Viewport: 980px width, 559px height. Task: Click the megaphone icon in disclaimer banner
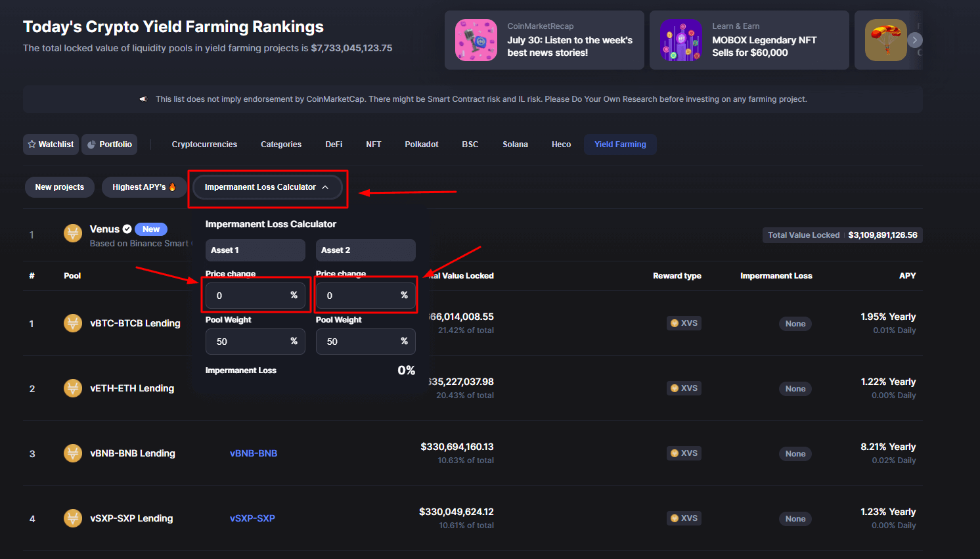pyautogui.click(x=143, y=99)
